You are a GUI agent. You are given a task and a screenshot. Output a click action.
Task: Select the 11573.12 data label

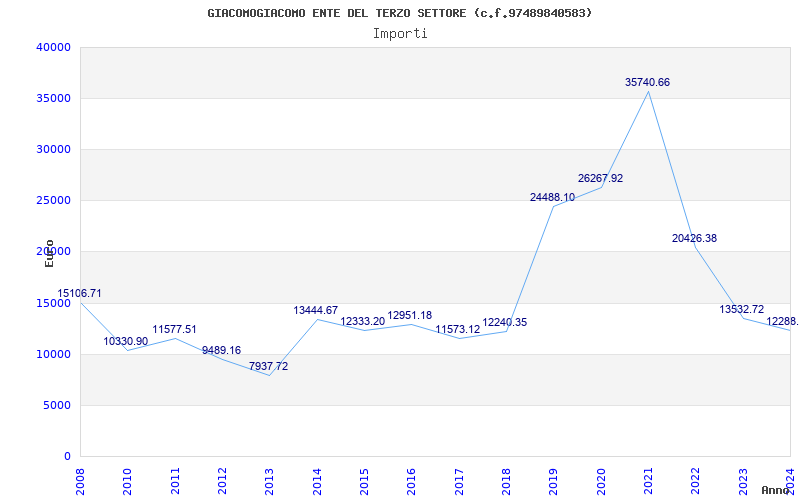[x=458, y=330]
